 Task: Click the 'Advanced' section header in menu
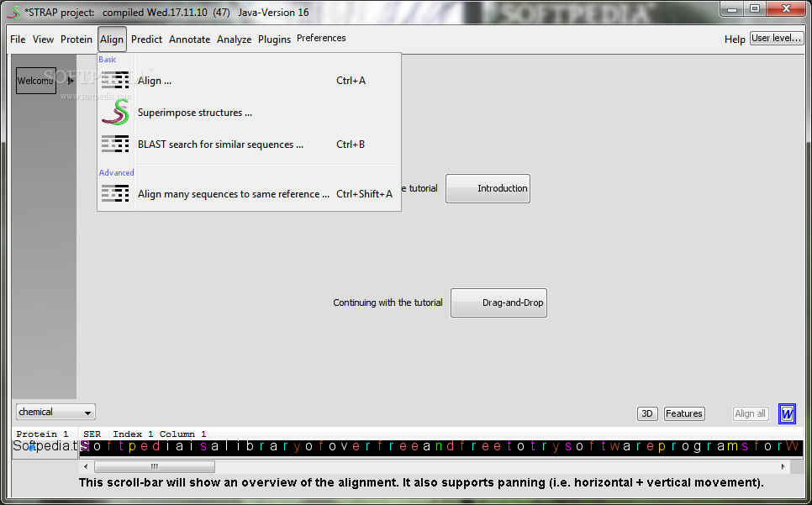point(117,173)
